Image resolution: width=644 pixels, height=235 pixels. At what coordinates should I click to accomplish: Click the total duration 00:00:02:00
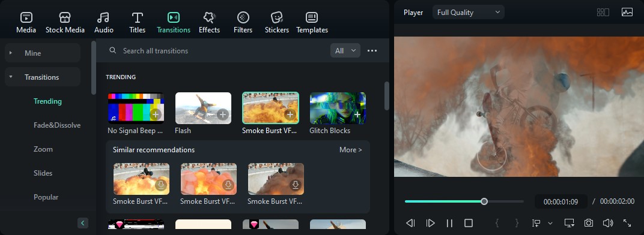(x=617, y=202)
